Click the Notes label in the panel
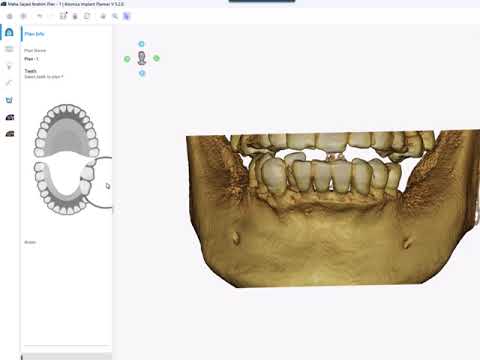Image resolution: width=480 pixels, height=360 pixels. 30,242
